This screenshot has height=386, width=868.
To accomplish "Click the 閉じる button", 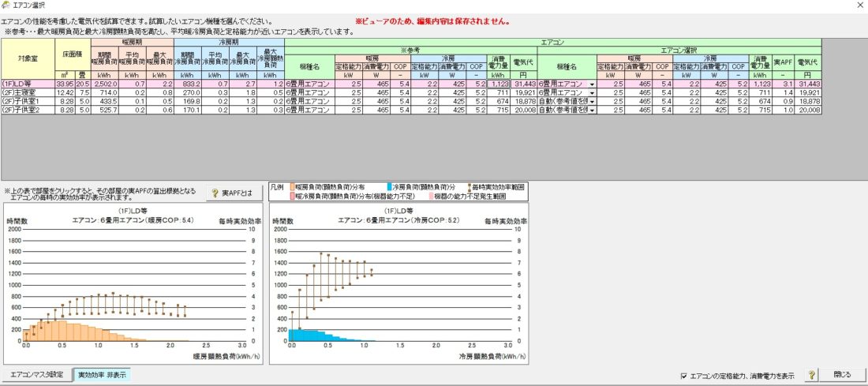I will pyautogui.click(x=842, y=374).
